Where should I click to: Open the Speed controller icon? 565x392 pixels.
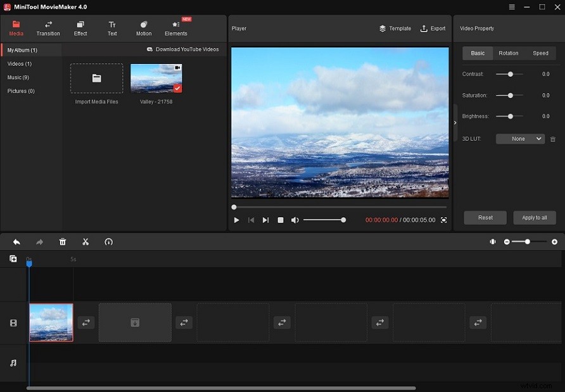coord(108,241)
